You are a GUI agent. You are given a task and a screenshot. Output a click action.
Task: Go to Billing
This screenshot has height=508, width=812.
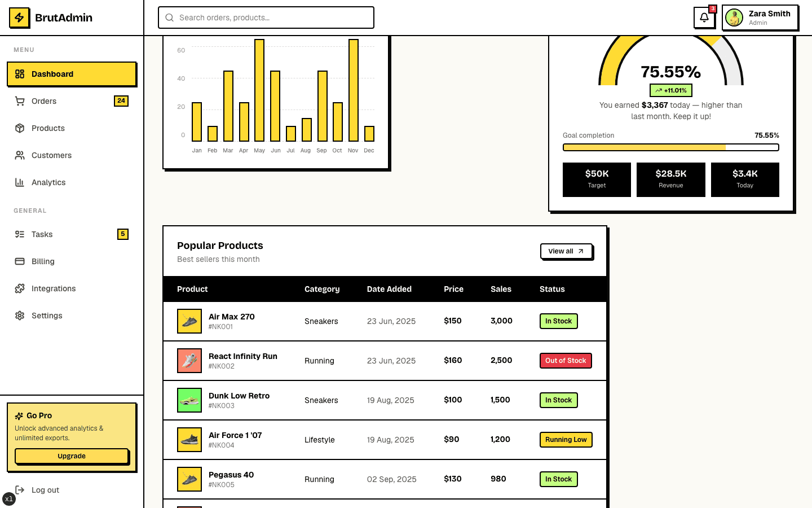tap(72, 261)
